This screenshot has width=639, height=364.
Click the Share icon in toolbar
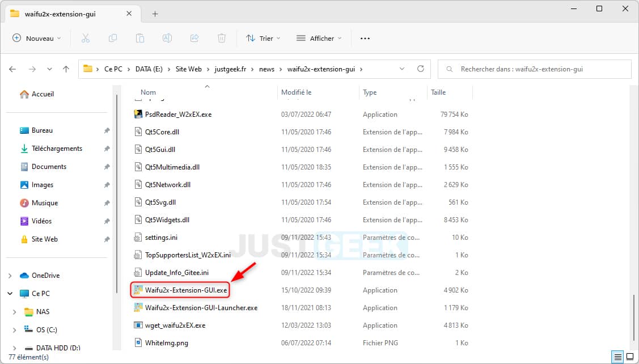click(x=194, y=39)
